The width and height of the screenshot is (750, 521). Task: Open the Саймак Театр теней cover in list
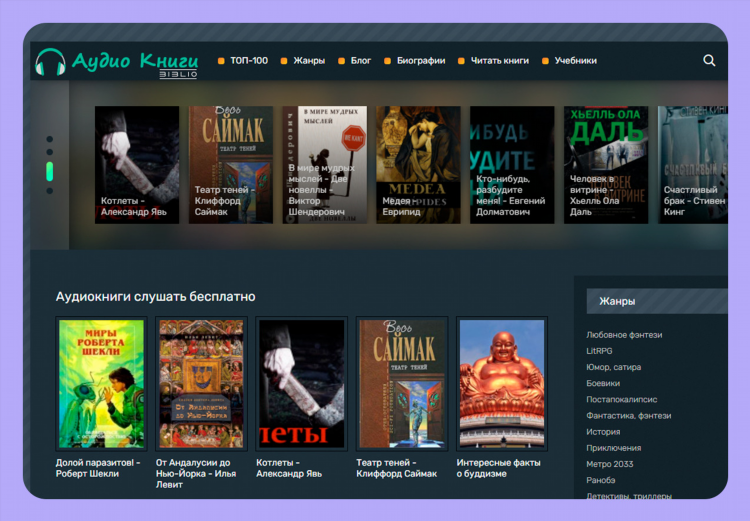402,384
